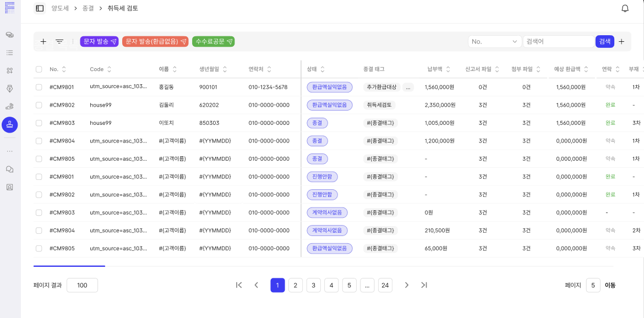Sort by the 이름 column
This screenshot has height=318, width=644.
coord(174,69)
